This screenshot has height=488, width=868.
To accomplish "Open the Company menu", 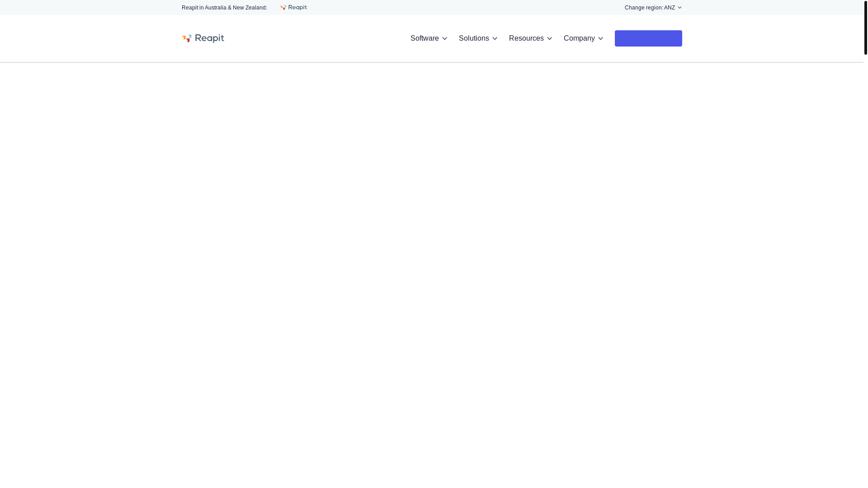I will coord(583,38).
